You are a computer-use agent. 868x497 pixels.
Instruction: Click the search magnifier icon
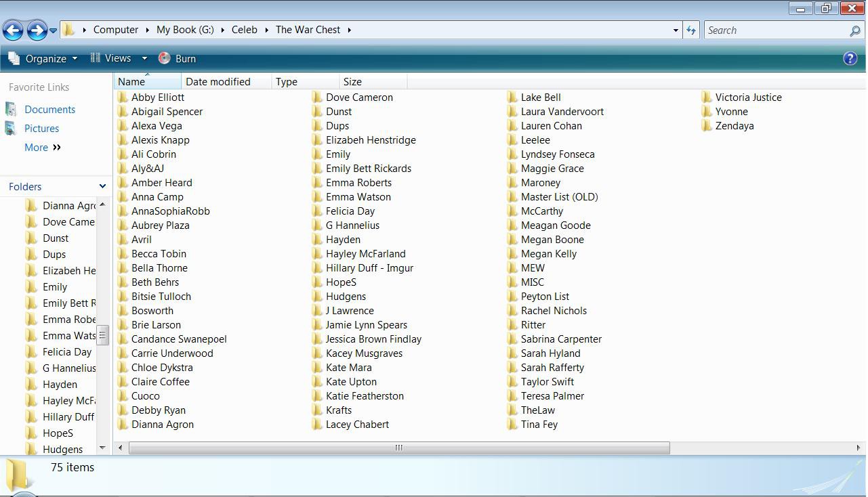click(x=854, y=30)
